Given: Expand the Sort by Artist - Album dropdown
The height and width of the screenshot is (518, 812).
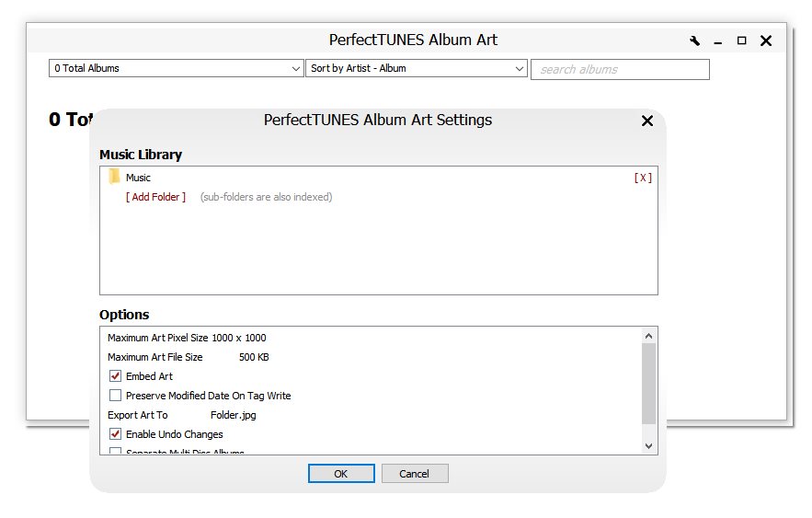Looking at the screenshot, I should [417, 68].
